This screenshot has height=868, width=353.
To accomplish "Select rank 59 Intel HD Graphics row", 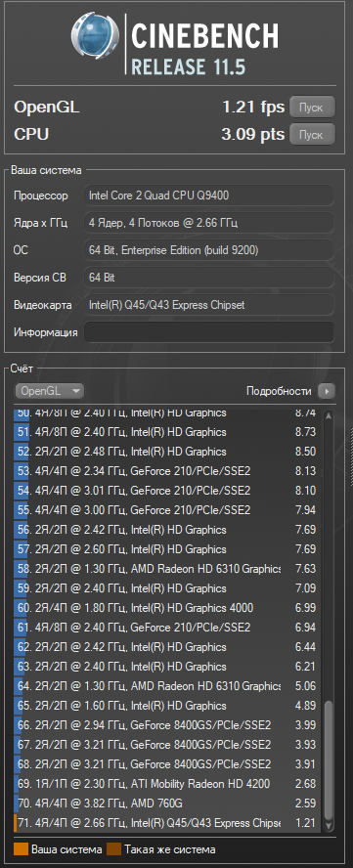I will (x=167, y=587).
